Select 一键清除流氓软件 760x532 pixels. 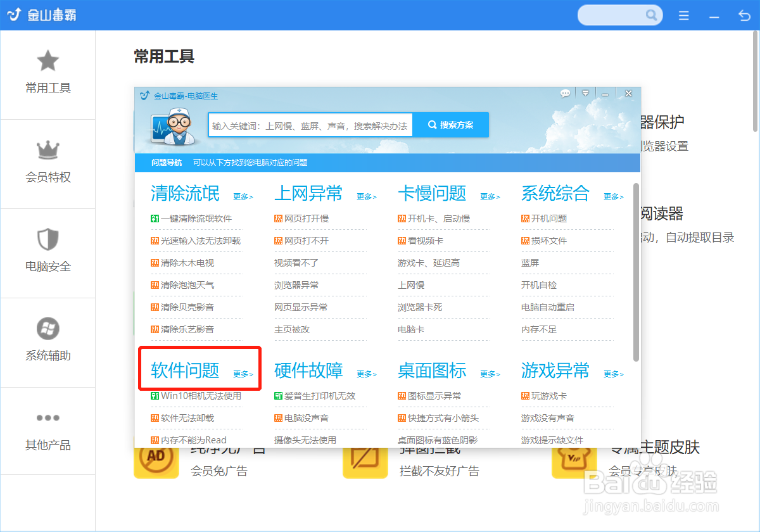pos(196,218)
